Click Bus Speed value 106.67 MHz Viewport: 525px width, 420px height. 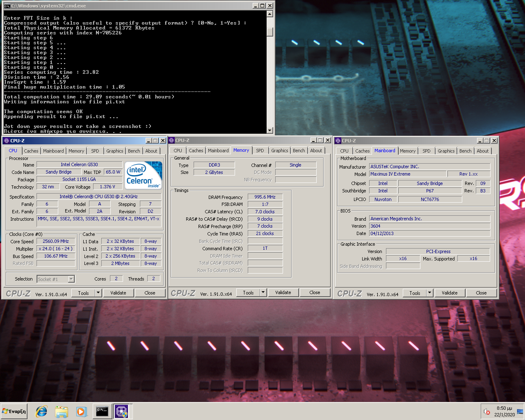point(56,256)
